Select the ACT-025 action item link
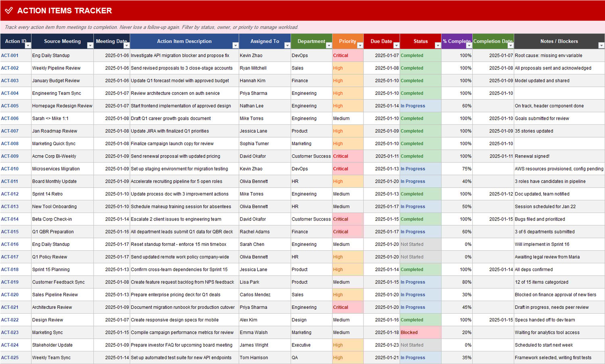 pos(10,358)
